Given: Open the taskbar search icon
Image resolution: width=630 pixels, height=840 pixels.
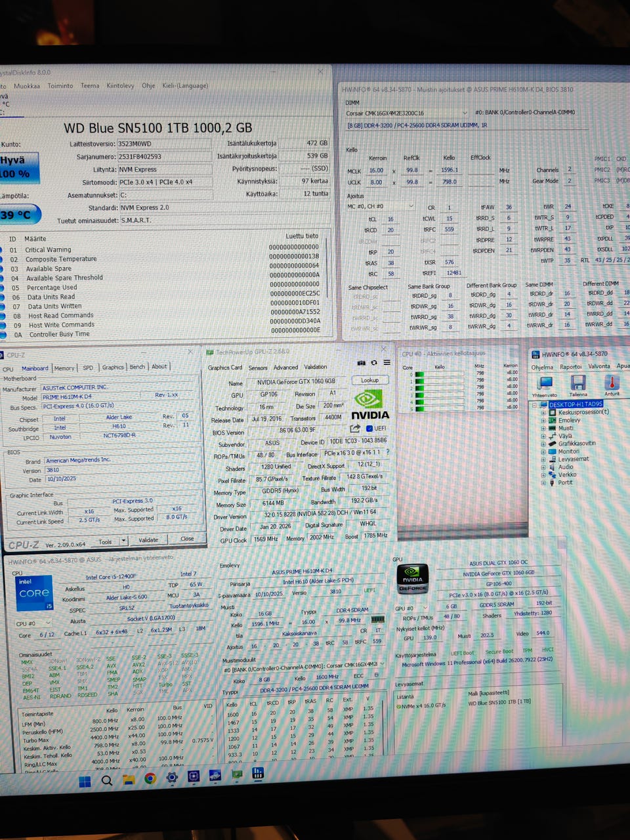Looking at the screenshot, I should pyautogui.click(x=106, y=780).
